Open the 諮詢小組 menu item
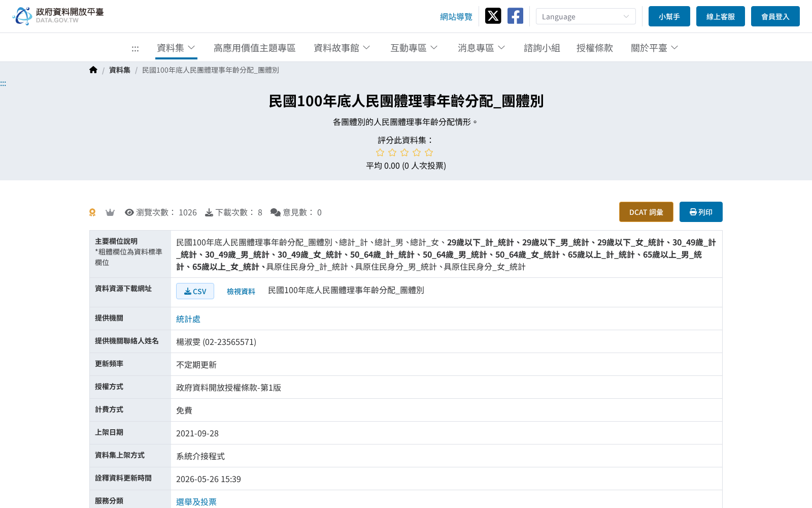 pyautogui.click(x=542, y=48)
